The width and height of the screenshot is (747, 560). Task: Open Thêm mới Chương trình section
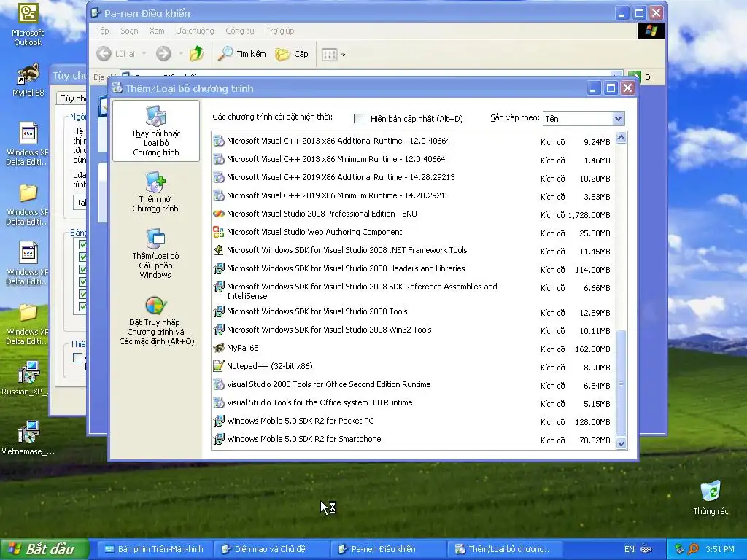(x=155, y=192)
